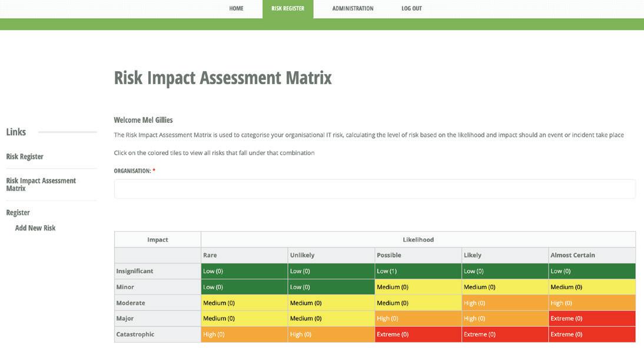Click Catastrophic-Likely Extreme (0) tile

[x=504, y=334]
